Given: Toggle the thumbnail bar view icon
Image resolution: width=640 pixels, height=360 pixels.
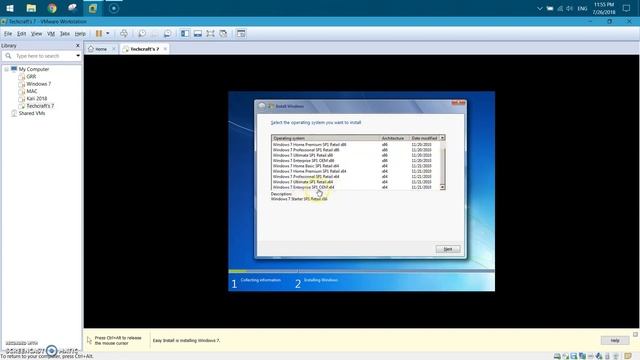Looking at the screenshot, I should 198,33.
